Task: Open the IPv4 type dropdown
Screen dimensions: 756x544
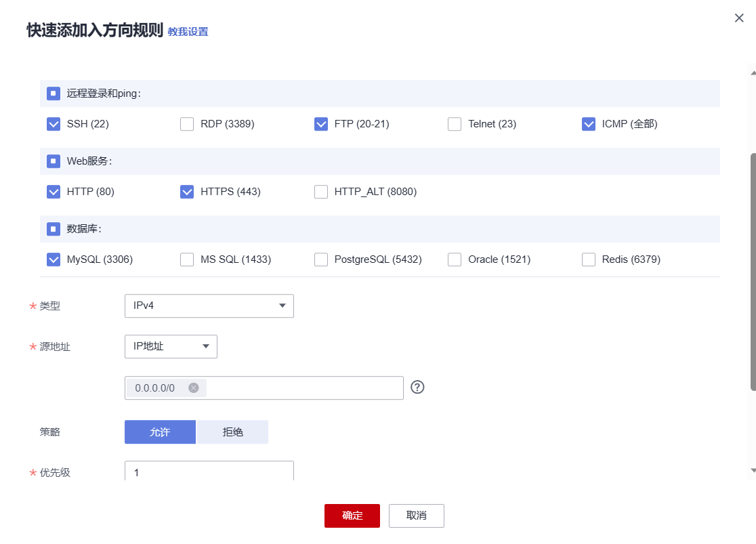Action: [209, 306]
